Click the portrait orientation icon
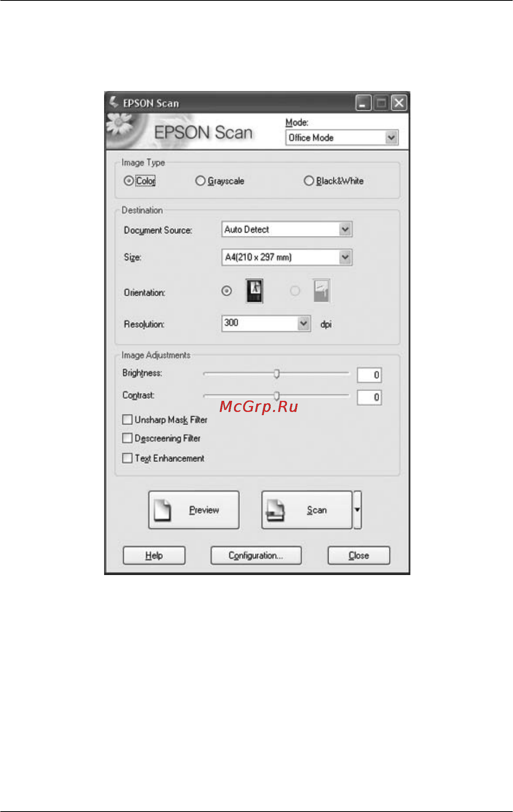 pyautogui.click(x=254, y=291)
